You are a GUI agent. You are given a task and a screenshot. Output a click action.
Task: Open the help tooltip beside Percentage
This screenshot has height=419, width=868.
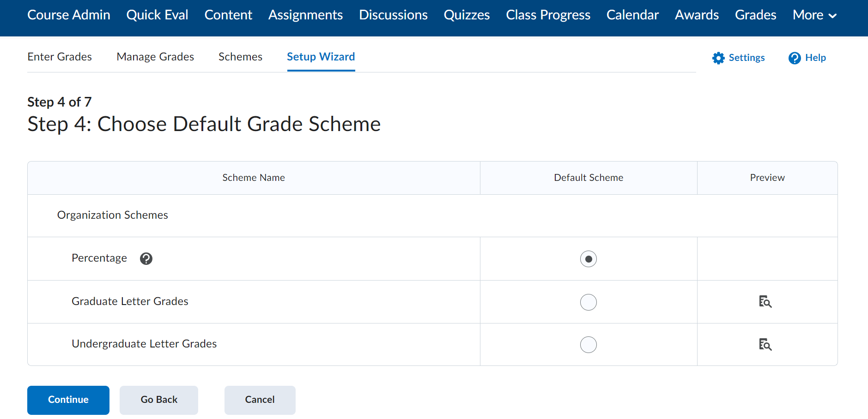[x=146, y=259]
